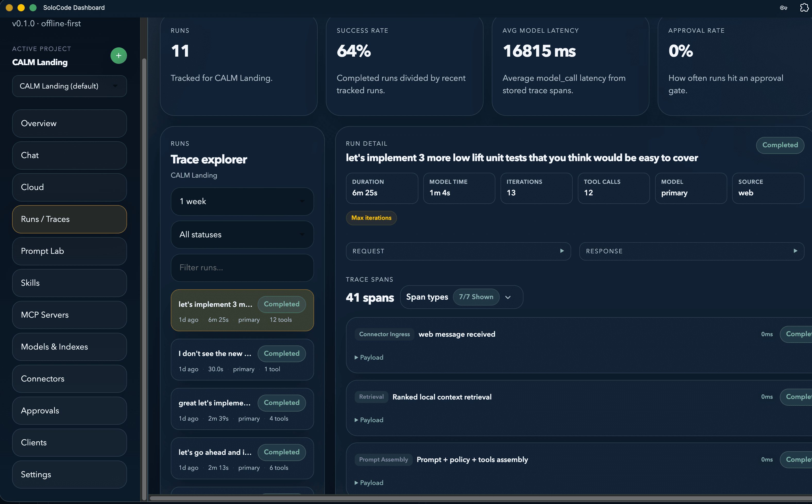The width and height of the screenshot is (812, 504).
Task: Select the "let's implement 3 m..." run card
Action: 242,310
